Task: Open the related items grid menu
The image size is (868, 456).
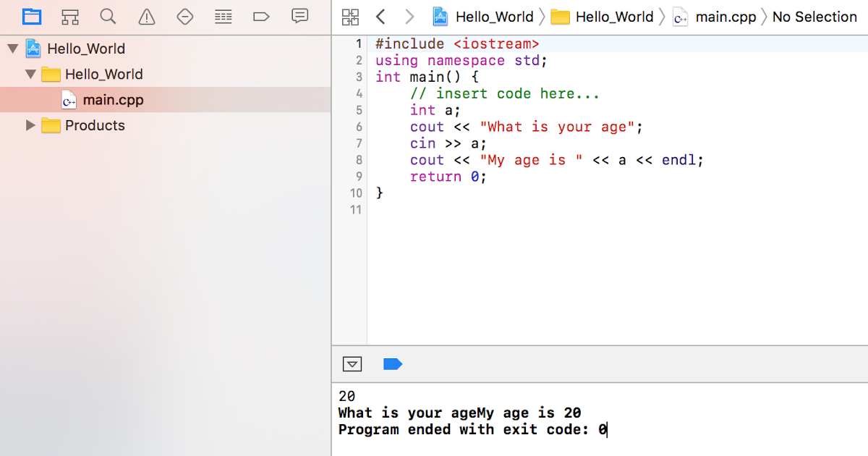Action: click(350, 17)
